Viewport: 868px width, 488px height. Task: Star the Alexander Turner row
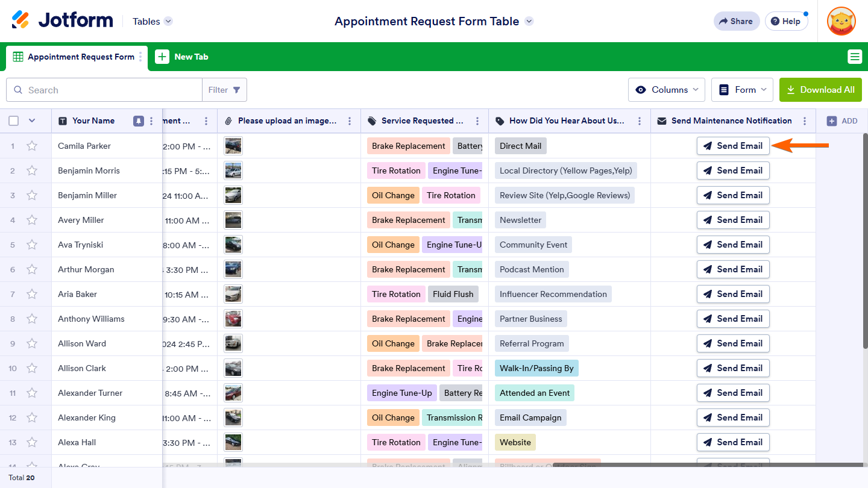(32, 393)
